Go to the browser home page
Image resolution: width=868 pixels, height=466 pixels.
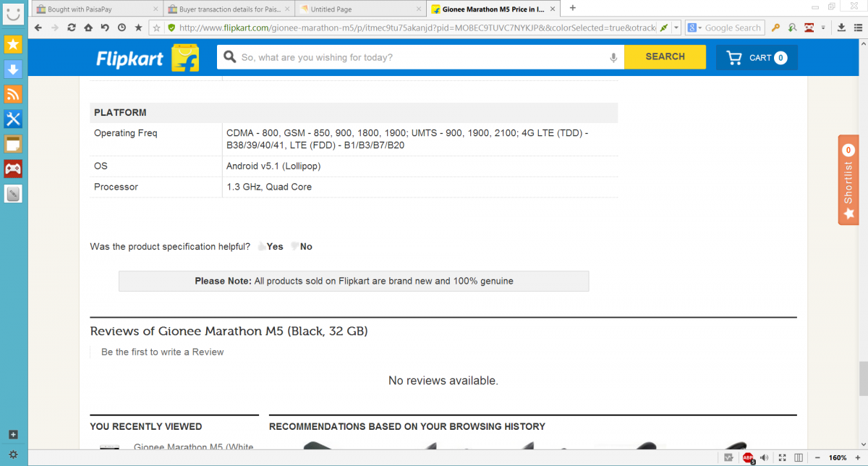pyautogui.click(x=88, y=27)
